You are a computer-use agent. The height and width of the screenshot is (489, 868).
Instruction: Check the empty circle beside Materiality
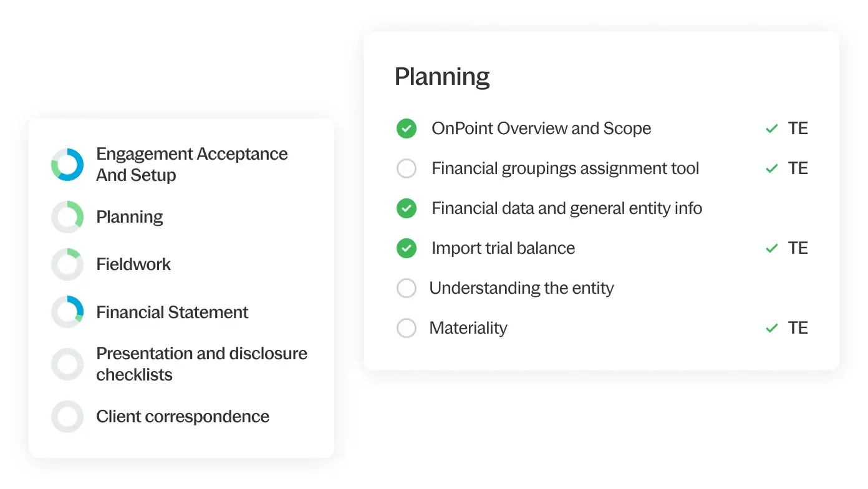[407, 328]
